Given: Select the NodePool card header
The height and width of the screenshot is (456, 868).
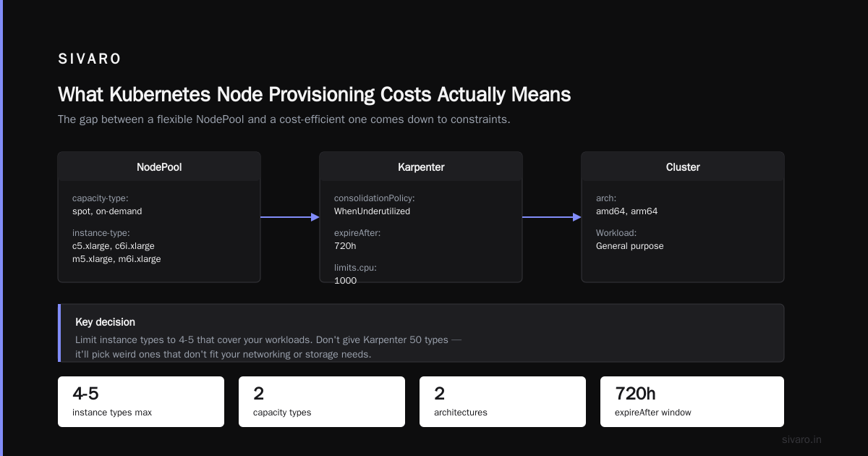Looking at the screenshot, I should [x=159, y=166].
